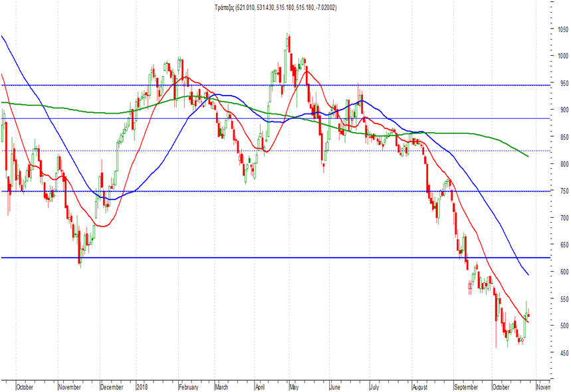Select the dotted horizontal line near 945

tap(275, 85)
